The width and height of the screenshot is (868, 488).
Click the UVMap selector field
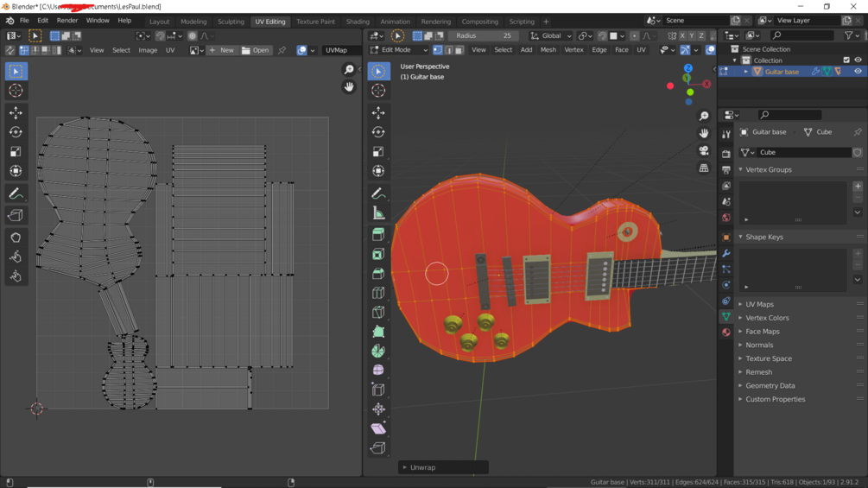click(x=340, y=50)
